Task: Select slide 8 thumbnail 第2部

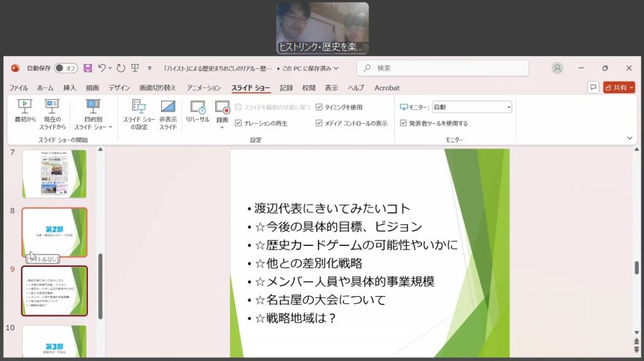Action: coord(55,232)
